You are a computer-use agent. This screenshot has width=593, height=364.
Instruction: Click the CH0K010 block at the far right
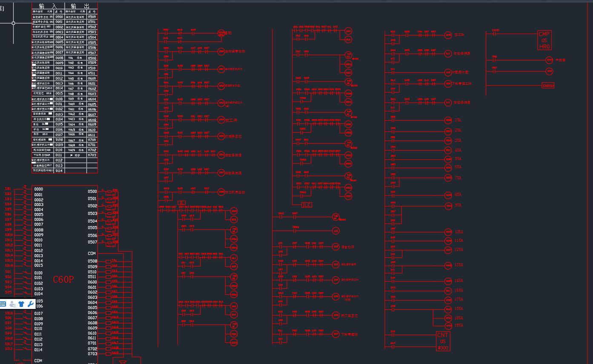(x=547, y=85)
